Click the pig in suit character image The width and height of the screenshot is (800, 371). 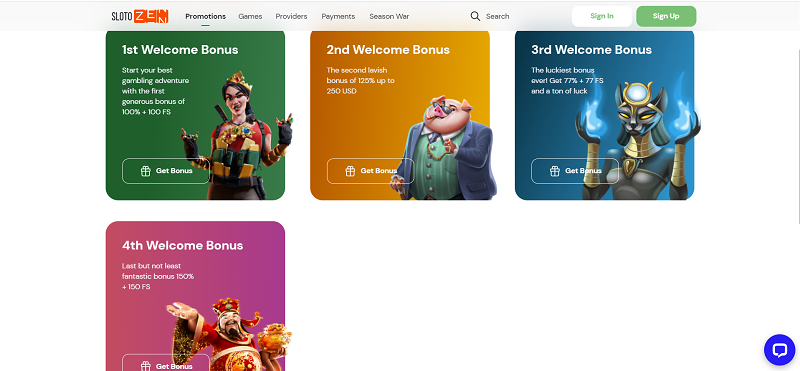point(443,148)
